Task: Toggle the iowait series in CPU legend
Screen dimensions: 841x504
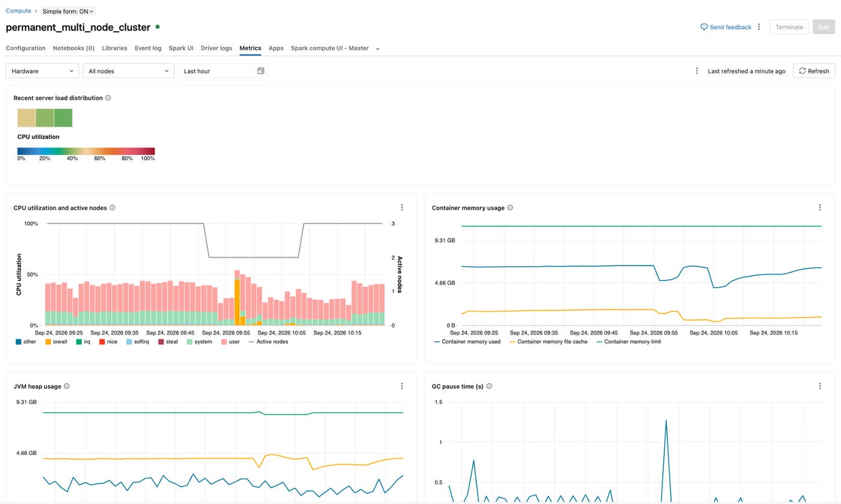Action: coord(56,342)
